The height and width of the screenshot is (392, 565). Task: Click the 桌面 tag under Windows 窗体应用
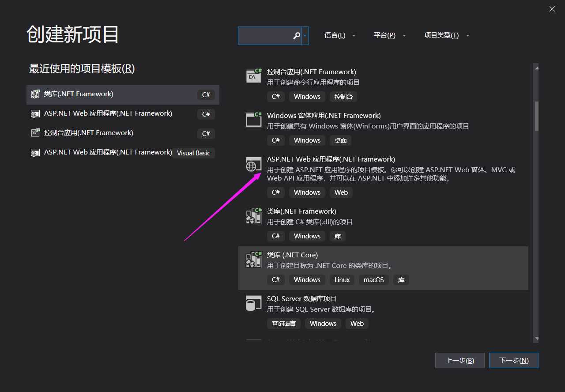340,140
